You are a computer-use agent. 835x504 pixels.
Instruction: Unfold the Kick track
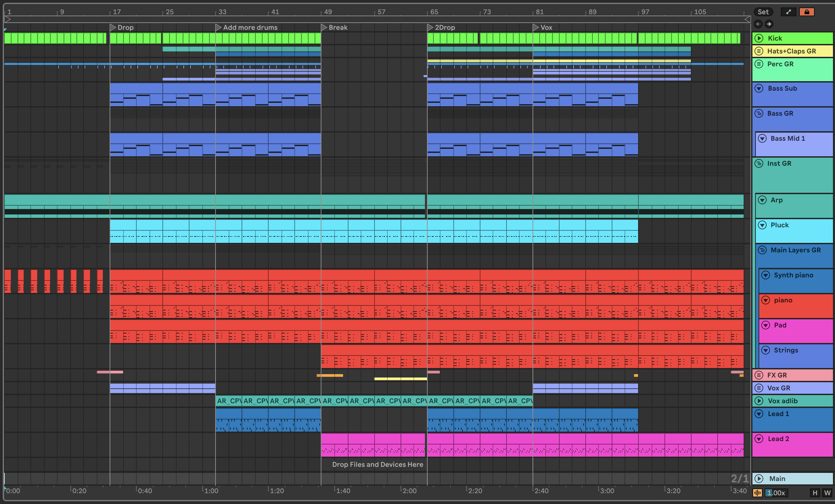coord(759,38)
